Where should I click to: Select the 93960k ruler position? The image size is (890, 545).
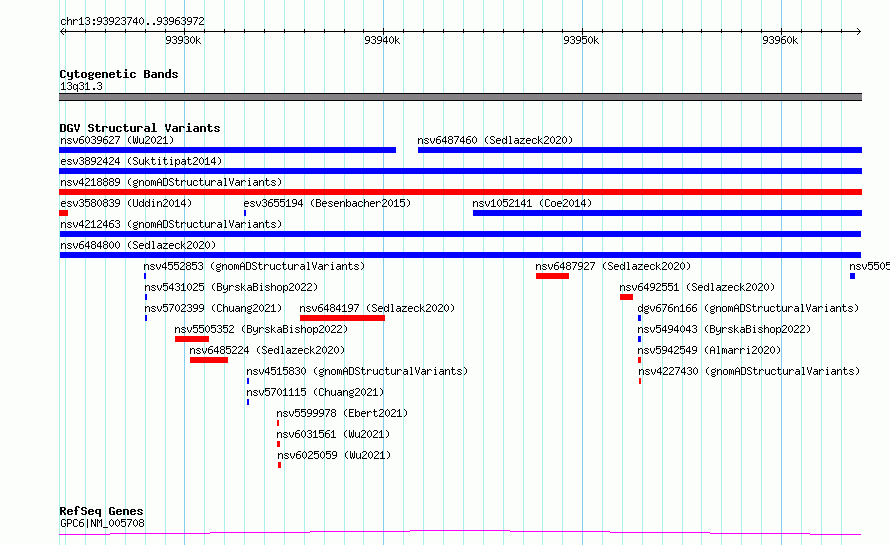[780, 40]
